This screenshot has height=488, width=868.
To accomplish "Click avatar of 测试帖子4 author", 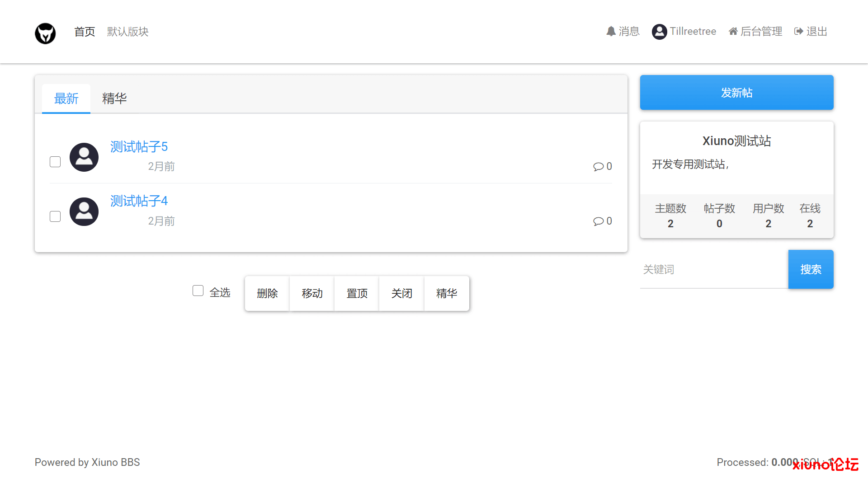I will [x=84, y=211].
